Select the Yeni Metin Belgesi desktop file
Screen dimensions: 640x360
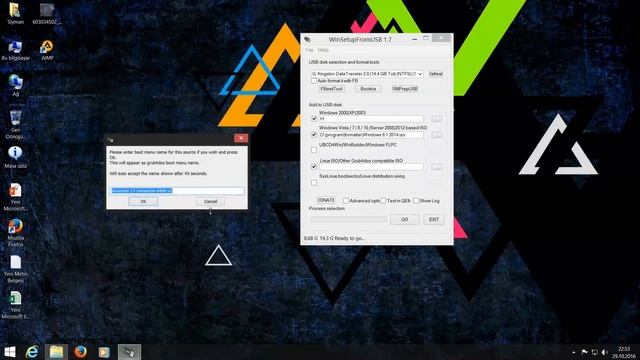click(x=16, y=269)
